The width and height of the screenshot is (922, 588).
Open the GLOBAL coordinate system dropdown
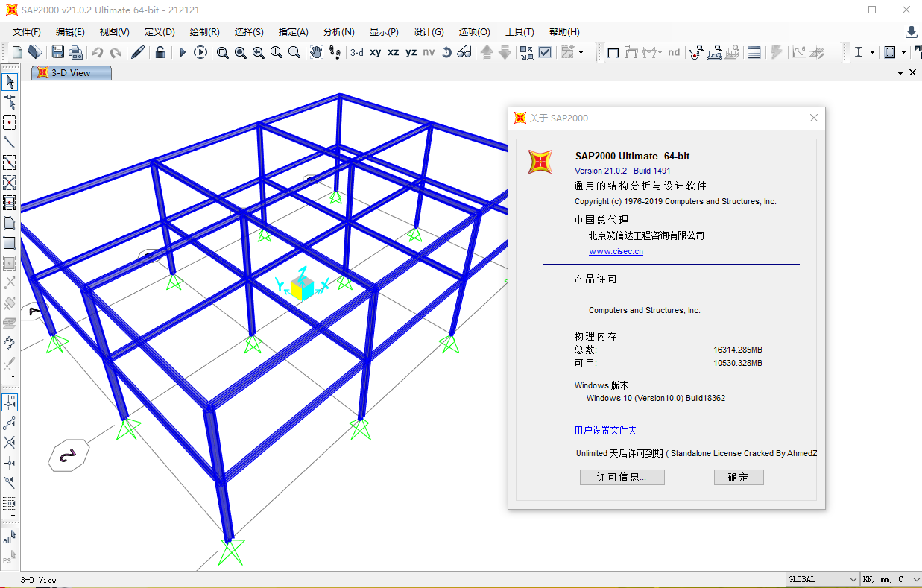coord(823,579)
